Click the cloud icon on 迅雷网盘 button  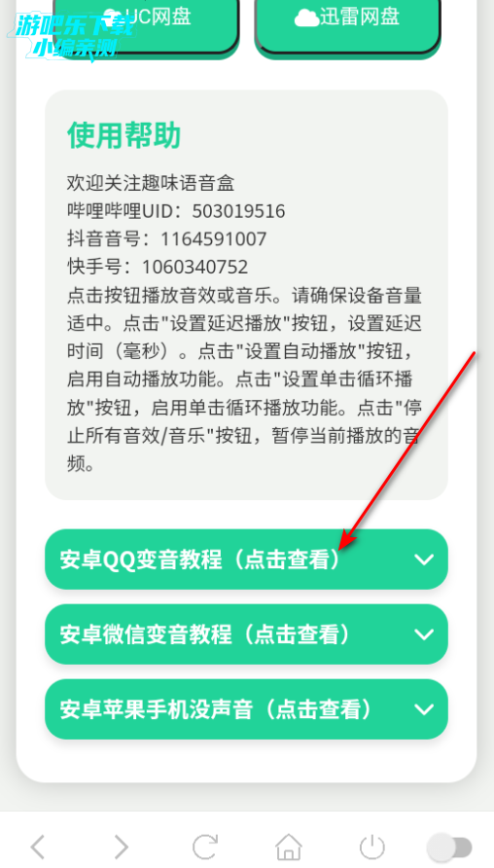[306, 18]
